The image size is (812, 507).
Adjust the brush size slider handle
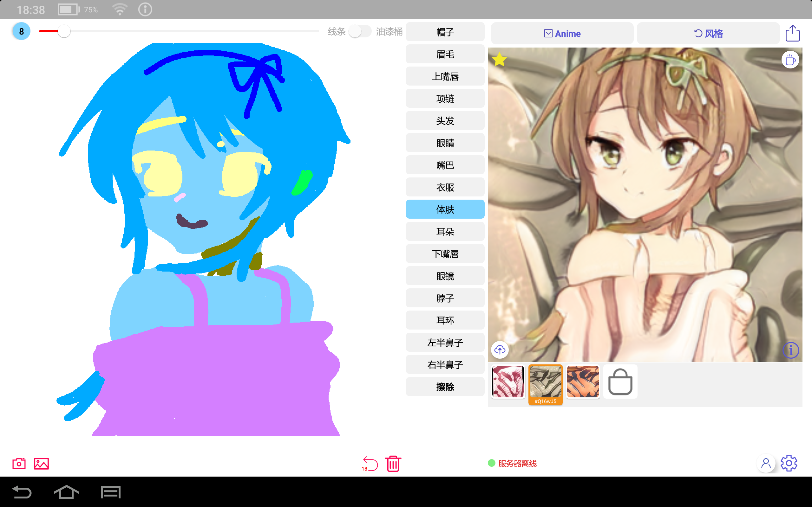[64, 31]
